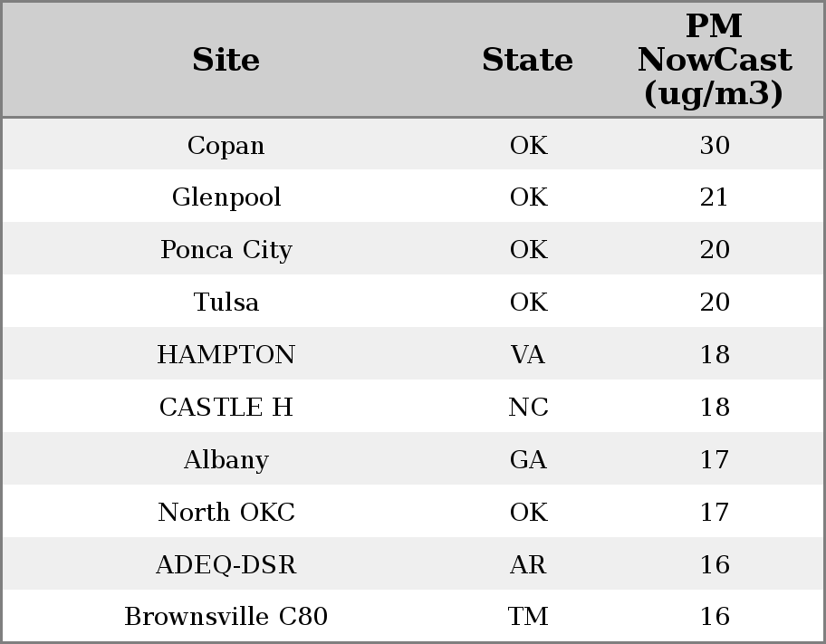The width and height of the screenshot is (826, 644).
Task: Select the Albany site name
Action: (226, 459)
